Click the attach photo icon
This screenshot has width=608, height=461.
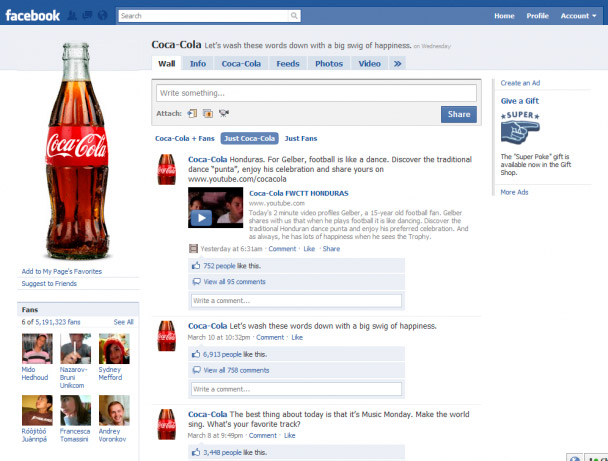point(207,113)
